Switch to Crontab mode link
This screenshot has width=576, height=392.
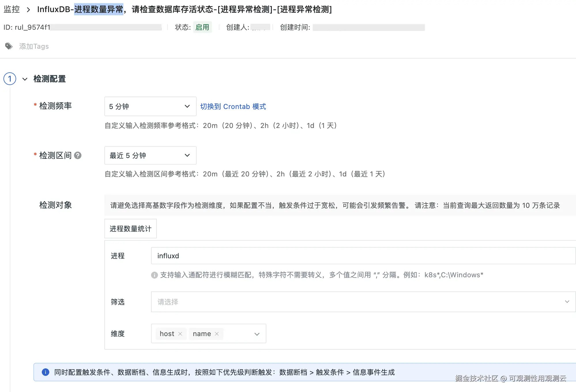(233, 107)
